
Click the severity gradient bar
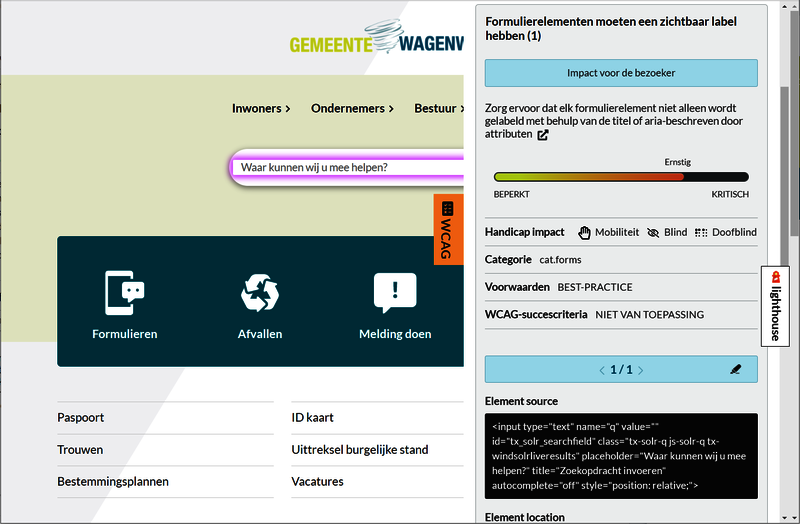[621, 177]
